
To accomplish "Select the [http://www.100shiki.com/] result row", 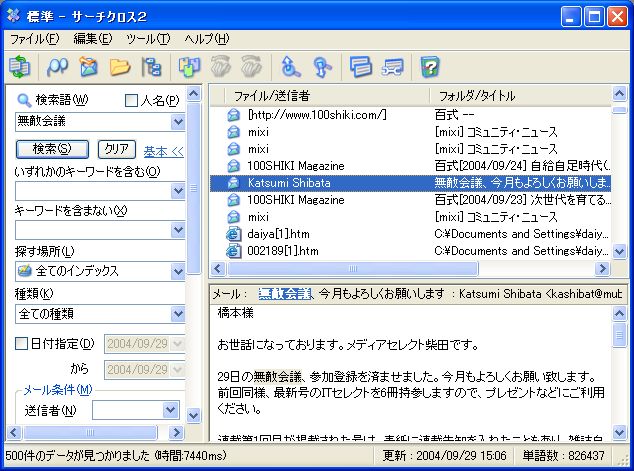I will pyautogui.click(x=410, y=115).
